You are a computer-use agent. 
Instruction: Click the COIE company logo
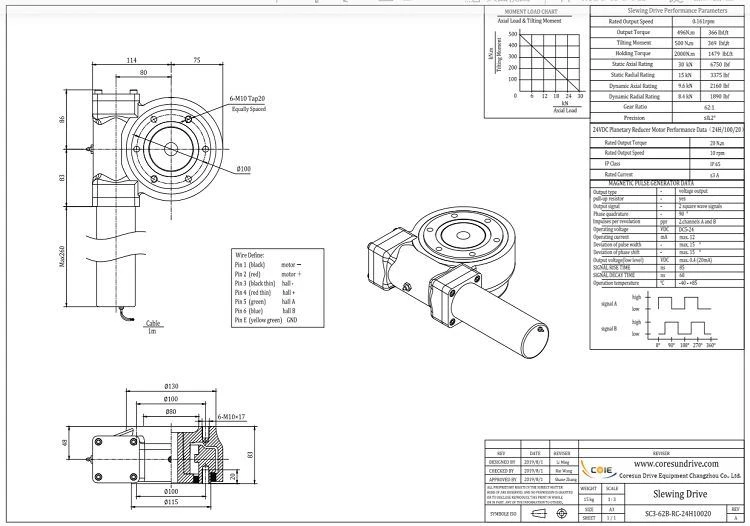point(598,470)
